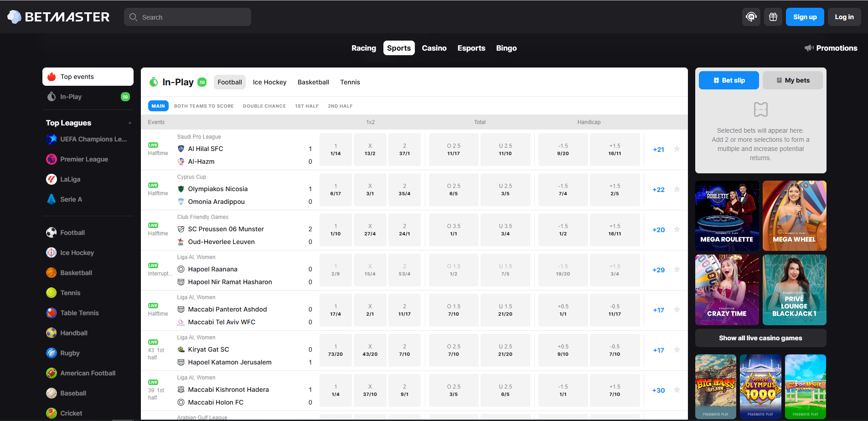Click the search input field
Viewport: 868px width, 421px height.
[187, 17]
